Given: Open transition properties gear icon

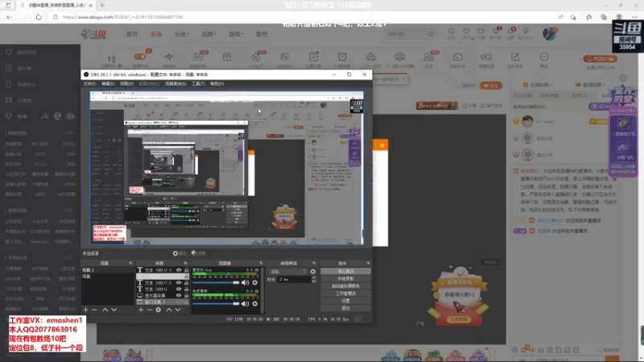Looking at the screenshot, I should [x=313, y=271].
